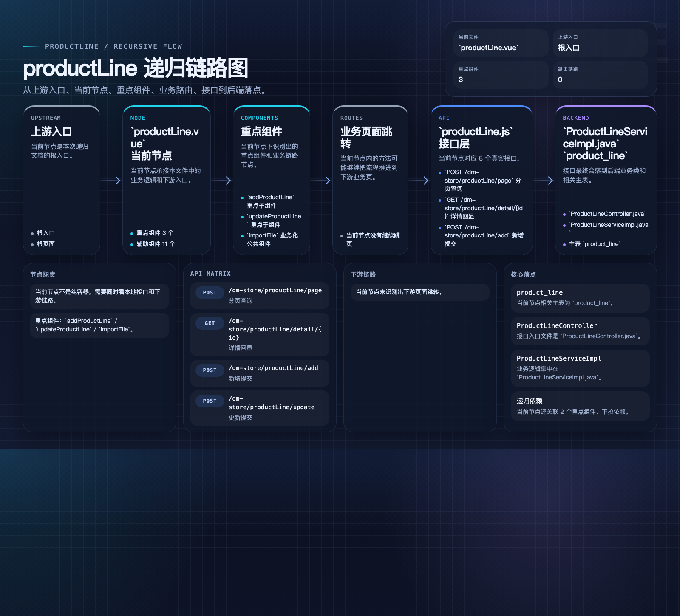
Task: Click the 下游链路 panel heading
Action: click(x=363, y=274)
